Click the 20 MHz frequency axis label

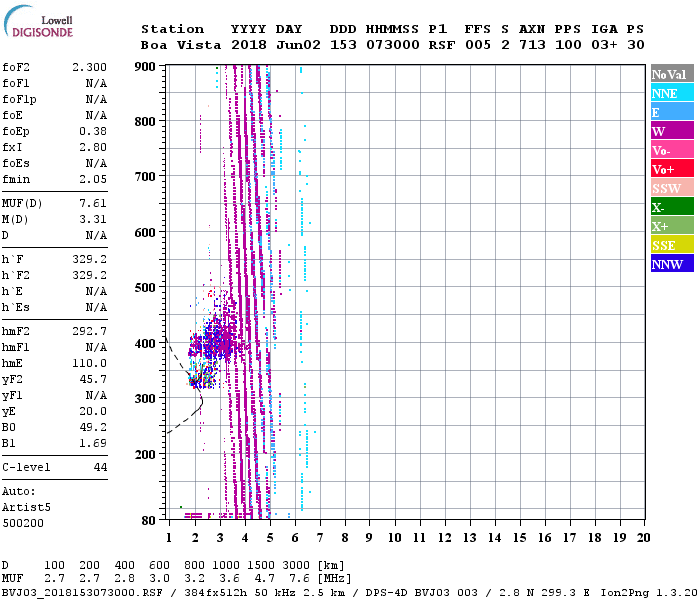[x=643, y=538]
